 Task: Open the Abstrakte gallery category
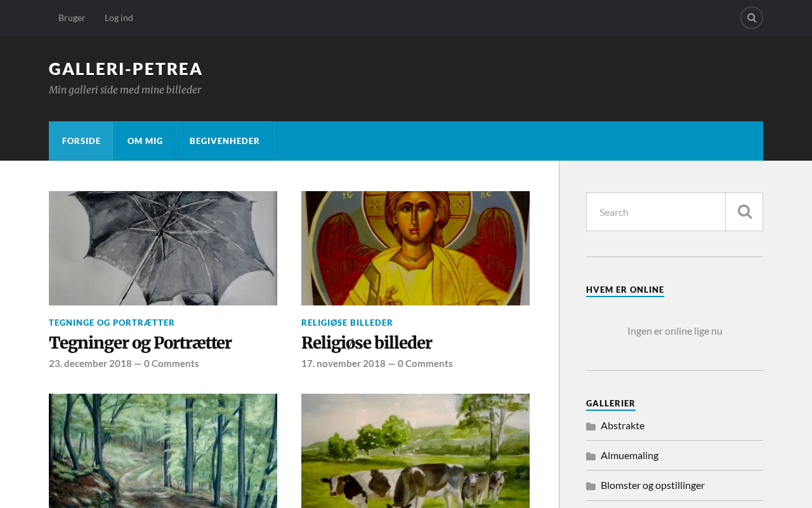pos(622,425)
